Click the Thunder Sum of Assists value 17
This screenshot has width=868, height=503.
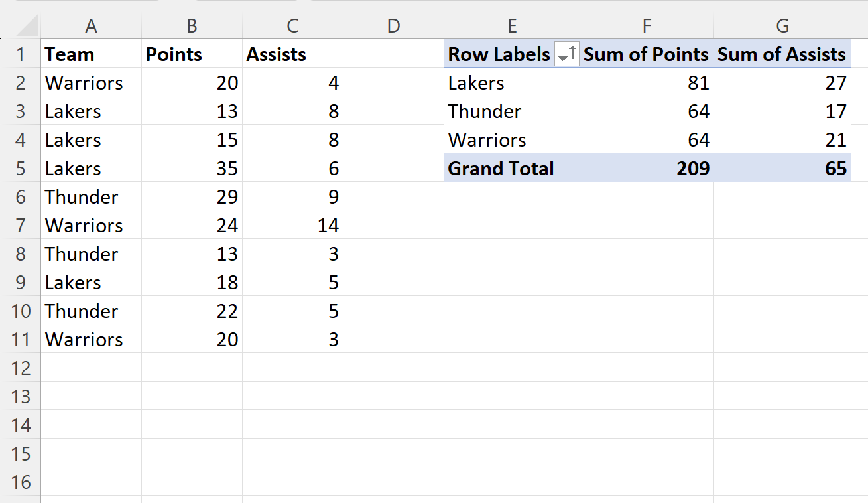coord(782,111)
